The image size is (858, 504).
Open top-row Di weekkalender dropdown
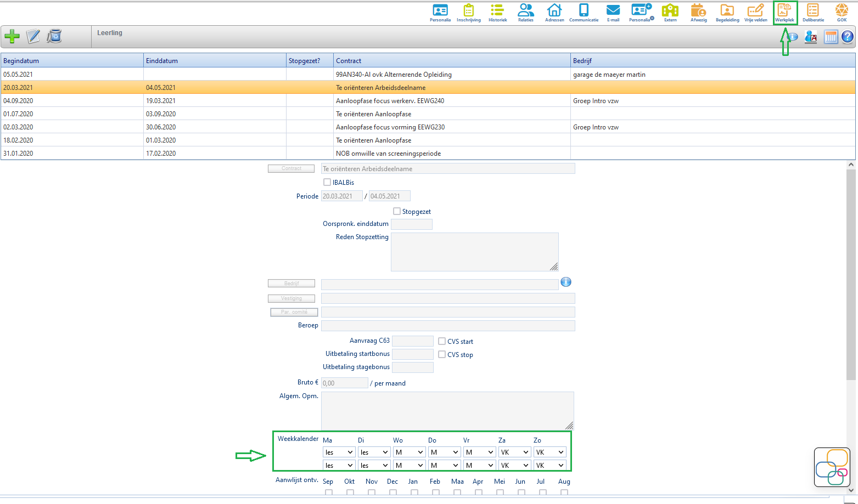(x=374, y=452)
